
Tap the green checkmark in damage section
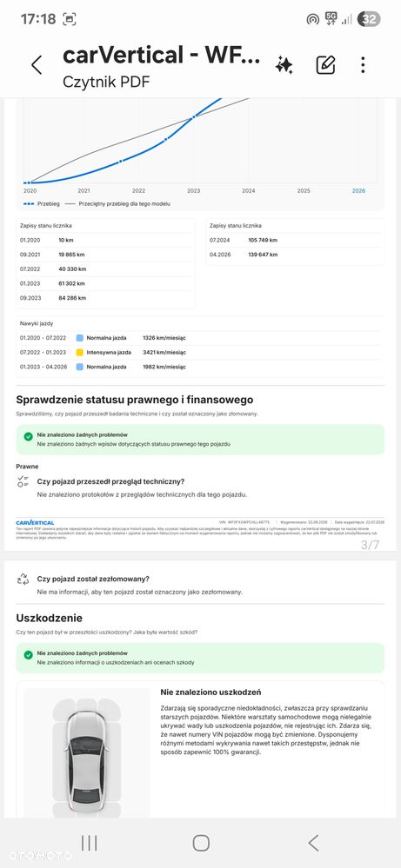(x=28, y=655)
